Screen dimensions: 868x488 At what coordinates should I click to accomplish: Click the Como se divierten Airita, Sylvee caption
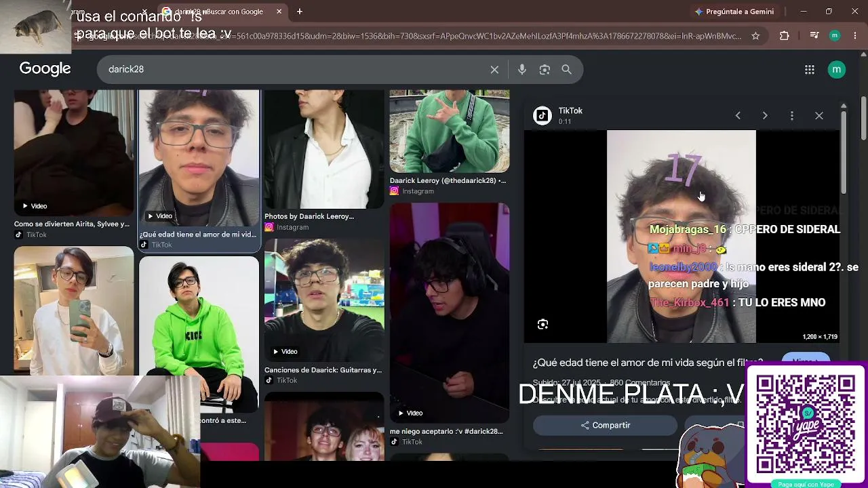(x=72, y=224)
